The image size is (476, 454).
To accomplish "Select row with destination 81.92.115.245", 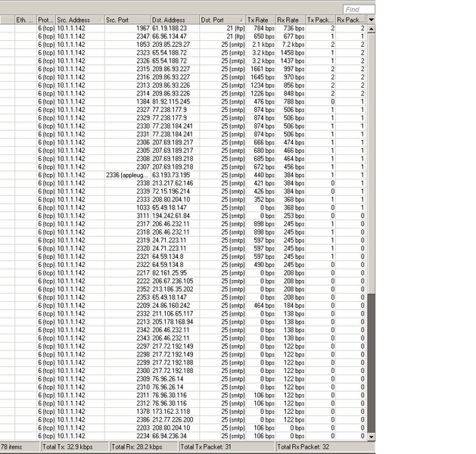I will [x=182, y=101].
